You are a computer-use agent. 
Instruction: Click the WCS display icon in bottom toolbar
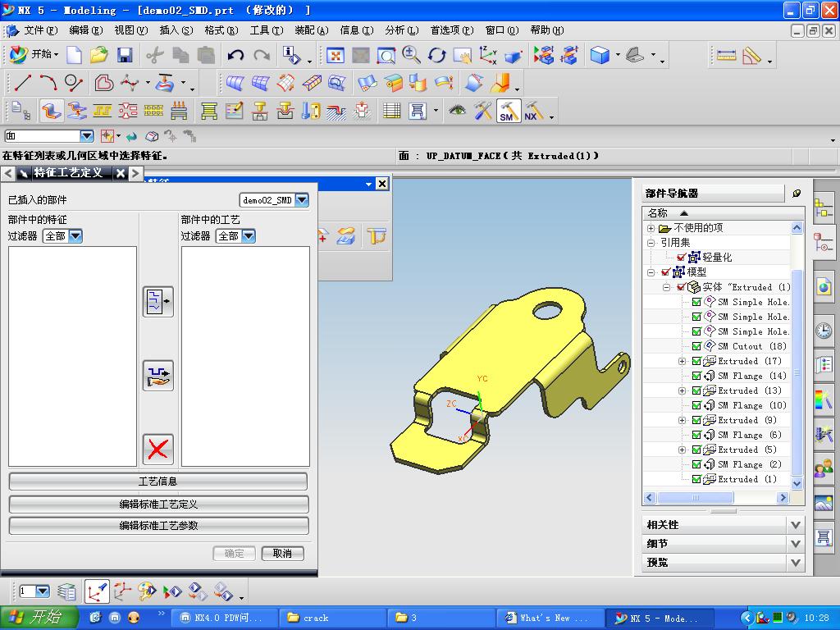pyautogui.click(x=97, y=592)
